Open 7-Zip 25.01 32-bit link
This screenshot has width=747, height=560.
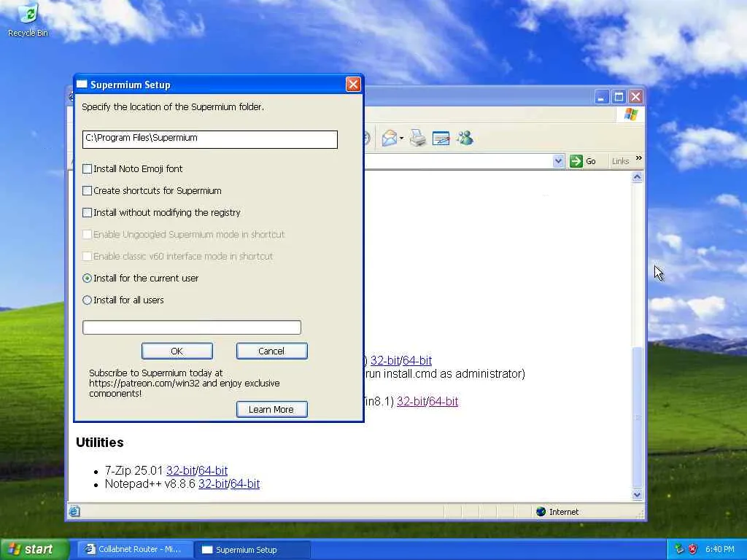tap(181, 470)
